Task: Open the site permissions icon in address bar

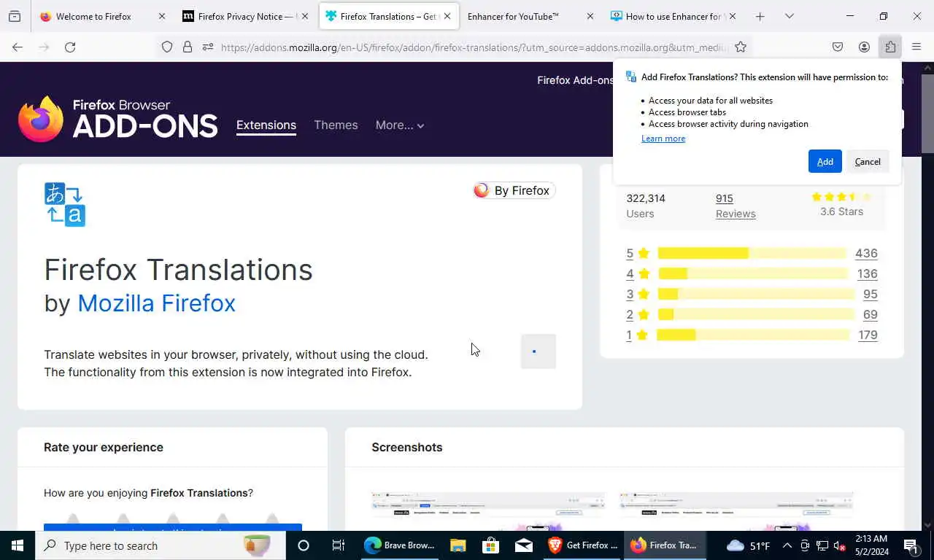Action: (208, 47)
